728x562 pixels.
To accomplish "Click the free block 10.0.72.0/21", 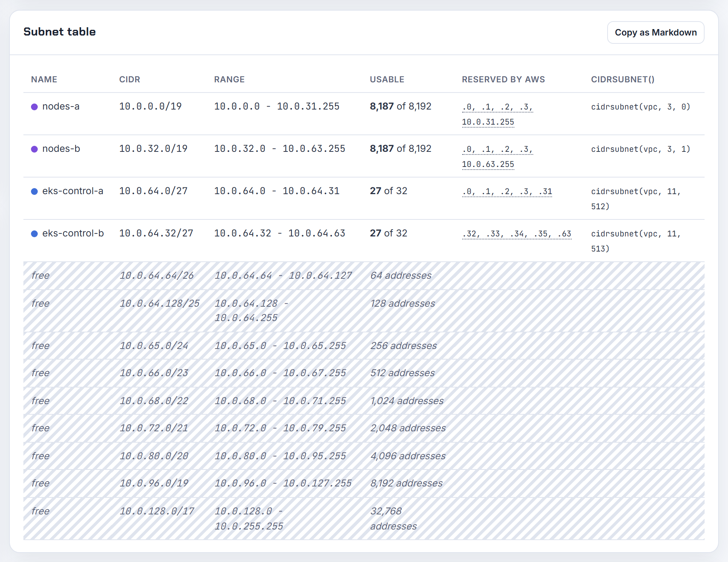I will (x=154, y=428).
